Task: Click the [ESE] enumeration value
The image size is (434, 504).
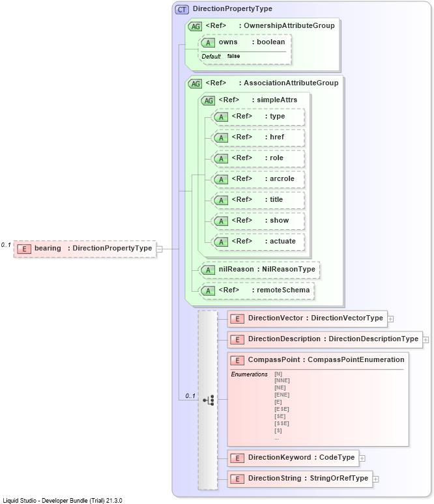Action: tap(282, 409)
